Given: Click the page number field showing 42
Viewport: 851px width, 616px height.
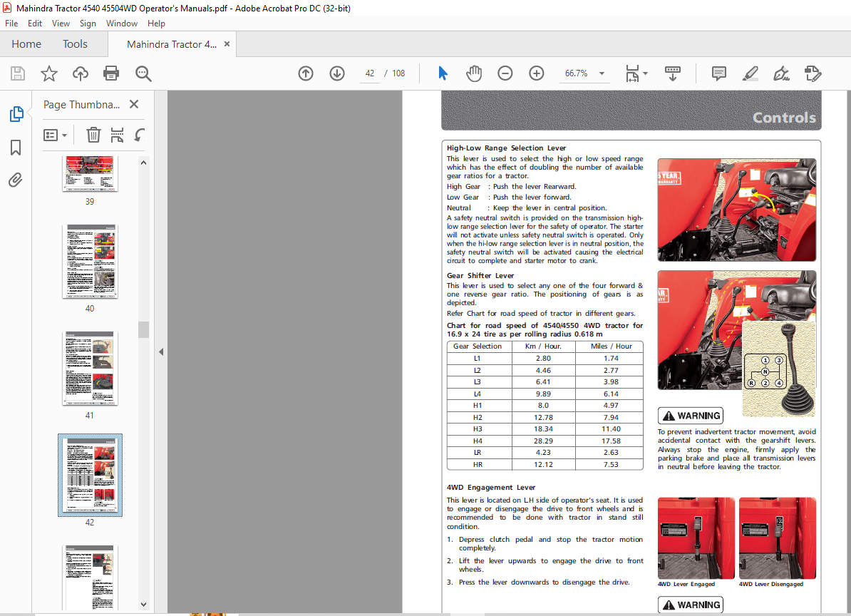Looking at the screenshot, I should point(370,73).
